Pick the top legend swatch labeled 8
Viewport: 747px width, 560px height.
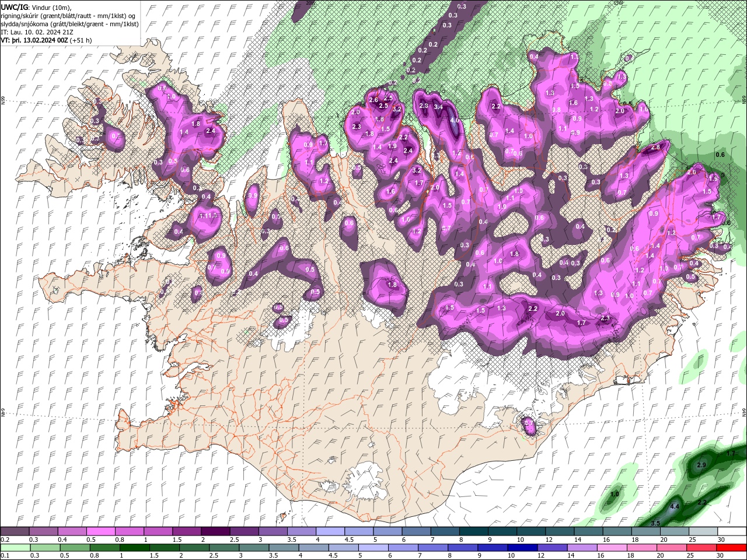(473, 532)
